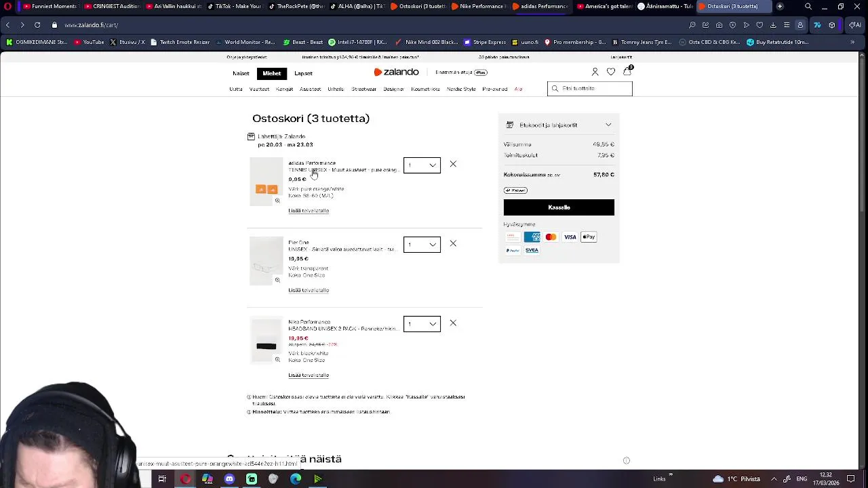The height and width of the screenshot is (488, 868).
Task: Click the browser address bar URL
Action: [92, 25]
